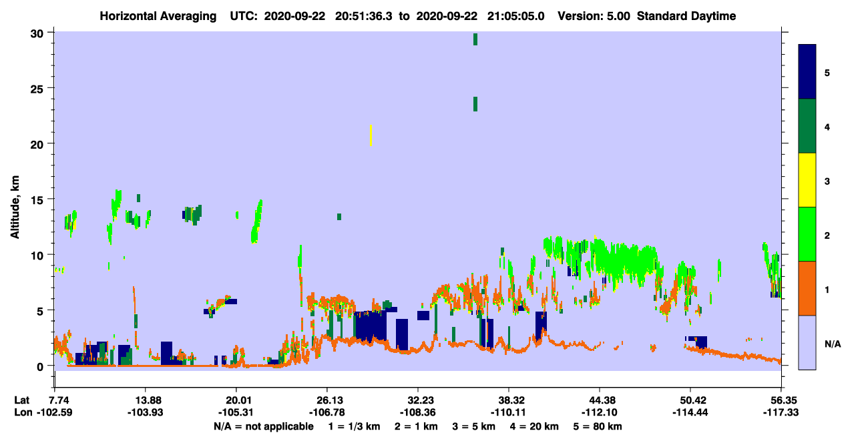Image resolution: width=868 pixels, height=445 pixels.
Task: Click the orange colorbar segment labeled 1
Action: coord(807,288)
